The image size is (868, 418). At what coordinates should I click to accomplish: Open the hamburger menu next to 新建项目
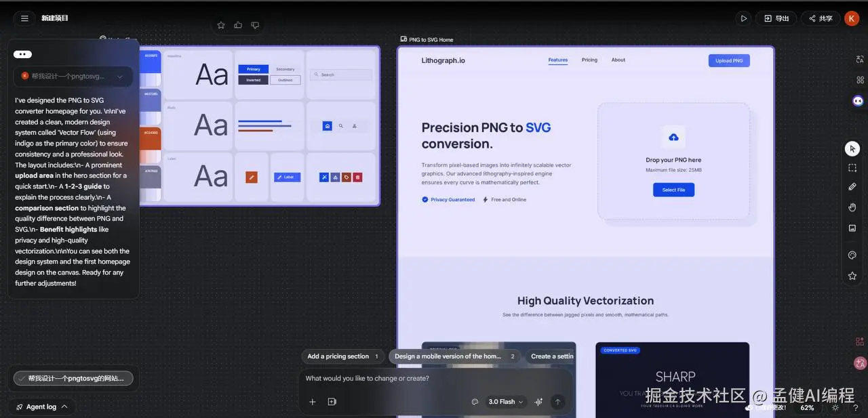pyautogui.click(x=24, y=18)
